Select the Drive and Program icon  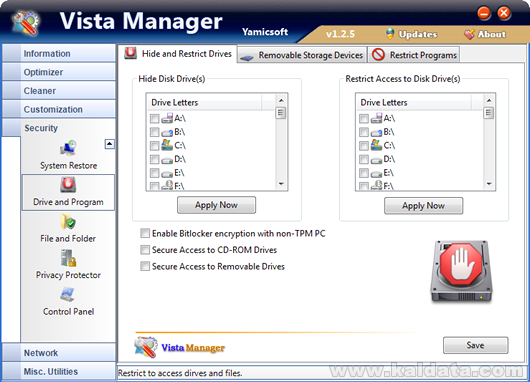point(68,185)
